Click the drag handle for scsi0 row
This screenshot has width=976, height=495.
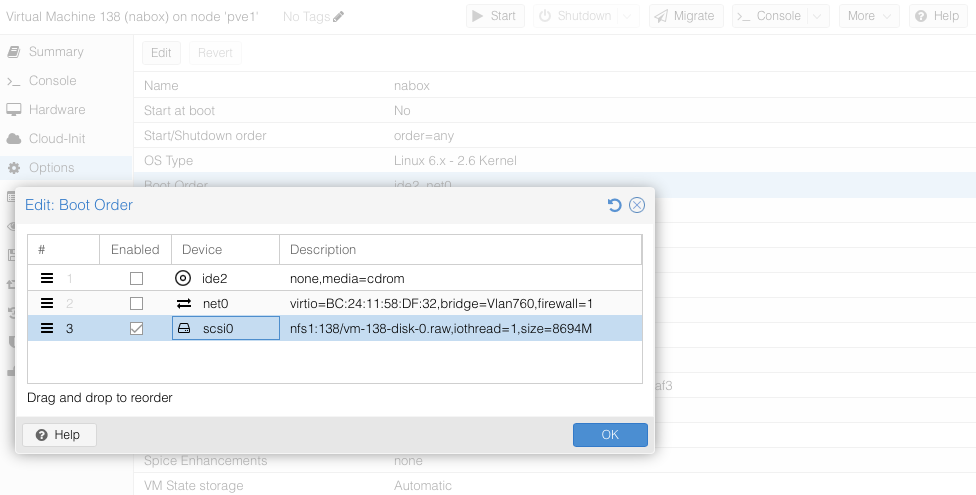47,328
